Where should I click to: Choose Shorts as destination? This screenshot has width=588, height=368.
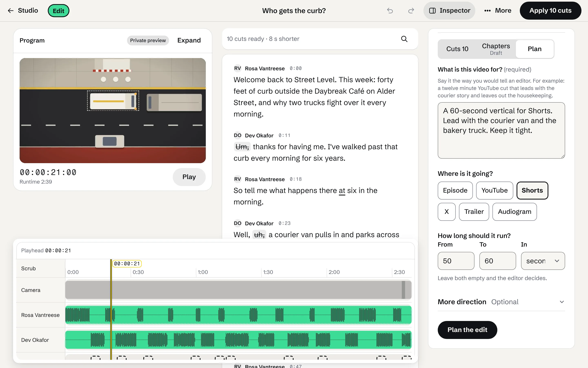(x=532, y=191)
